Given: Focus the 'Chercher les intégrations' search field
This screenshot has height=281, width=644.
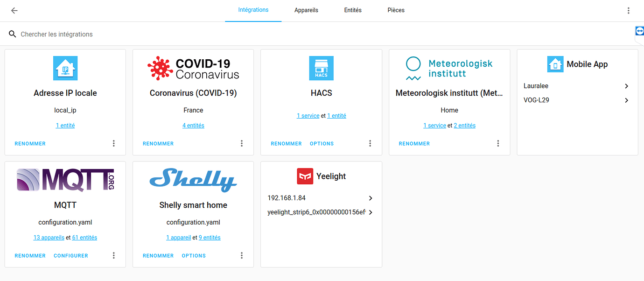Looking at the screenshot, I should pyautogui.click(x=322, y=34).
